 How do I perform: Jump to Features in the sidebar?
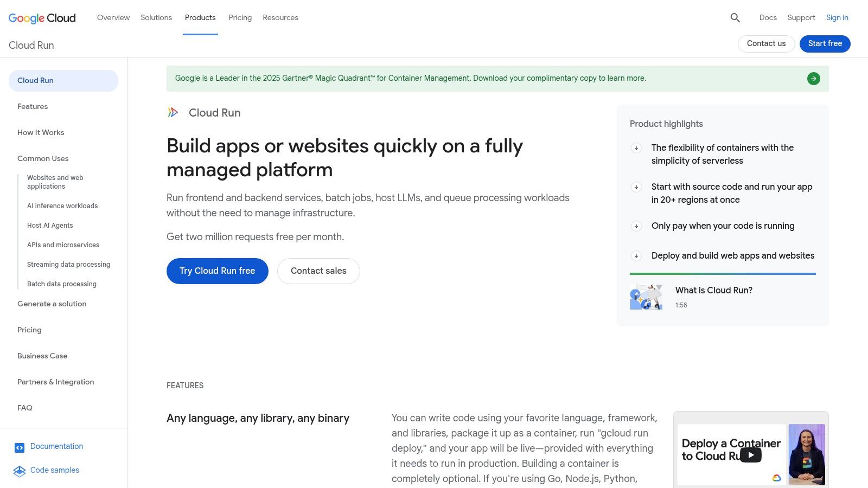coord(33,106)
